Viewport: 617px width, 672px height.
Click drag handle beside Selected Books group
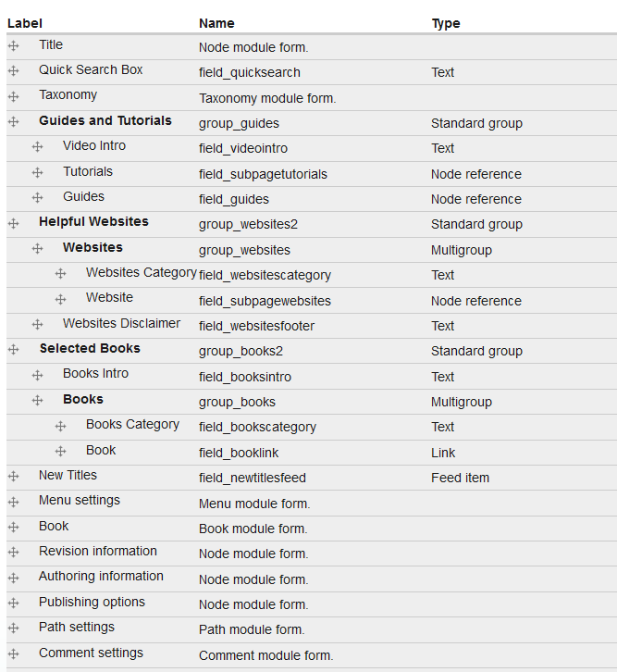click(x=13, y=350)
